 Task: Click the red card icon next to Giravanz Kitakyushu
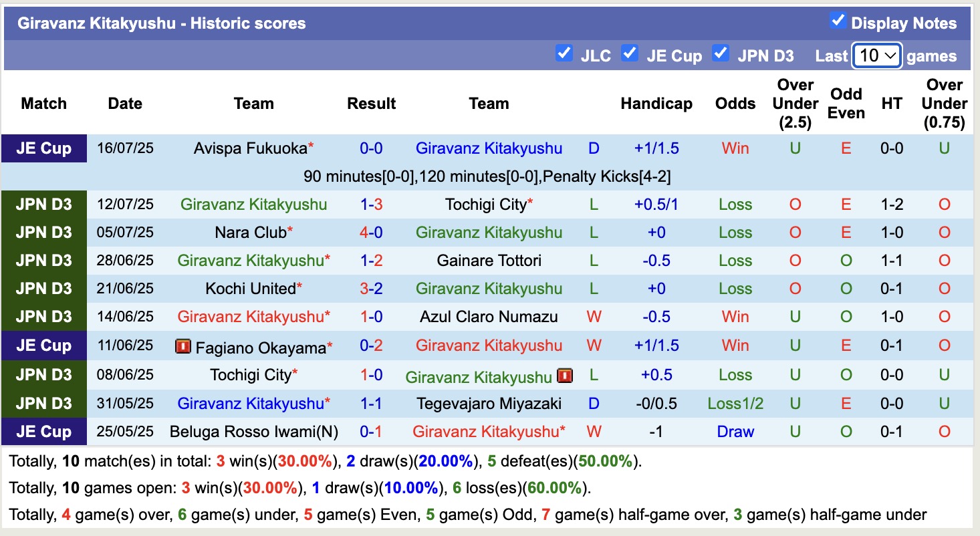(x=566, y=375)
